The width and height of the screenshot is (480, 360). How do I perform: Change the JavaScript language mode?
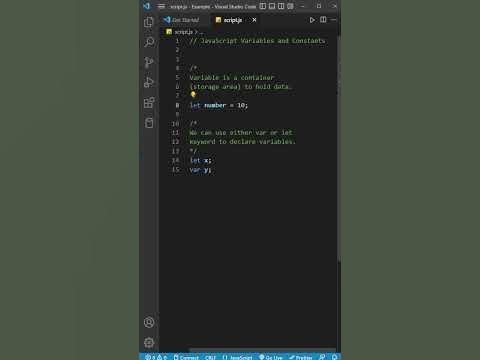tap(238, 357)
